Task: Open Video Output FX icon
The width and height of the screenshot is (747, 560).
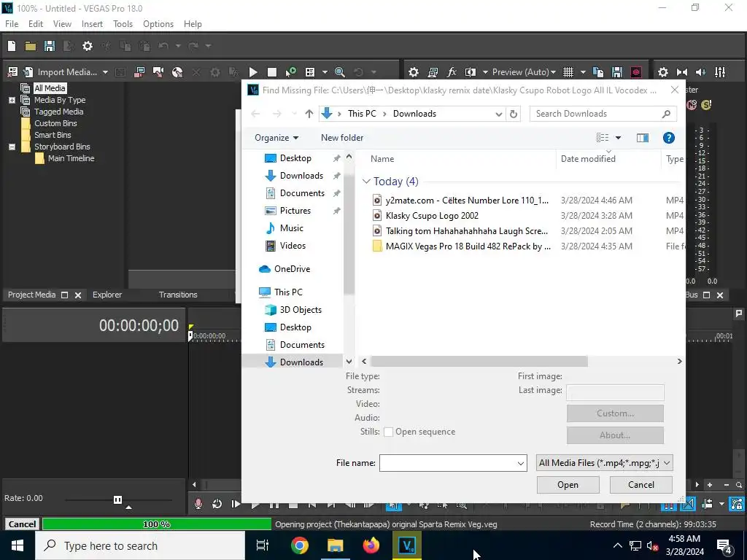Action: point(452,72)
